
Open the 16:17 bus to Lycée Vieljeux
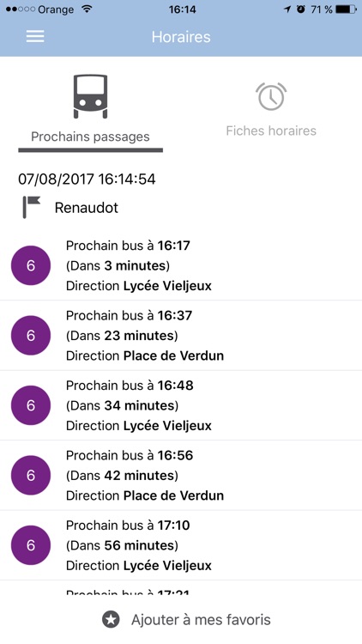point(181,265)
